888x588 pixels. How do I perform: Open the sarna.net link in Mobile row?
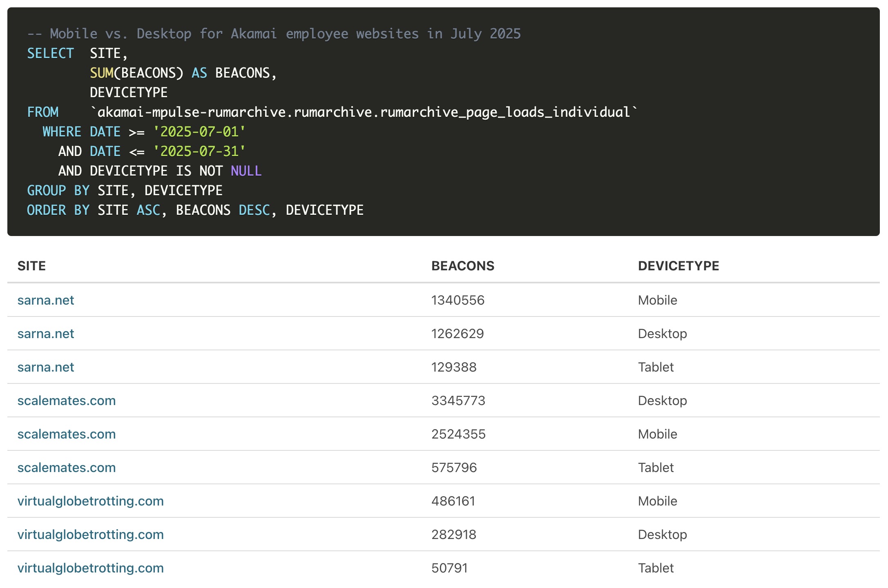tap(46, 300)
